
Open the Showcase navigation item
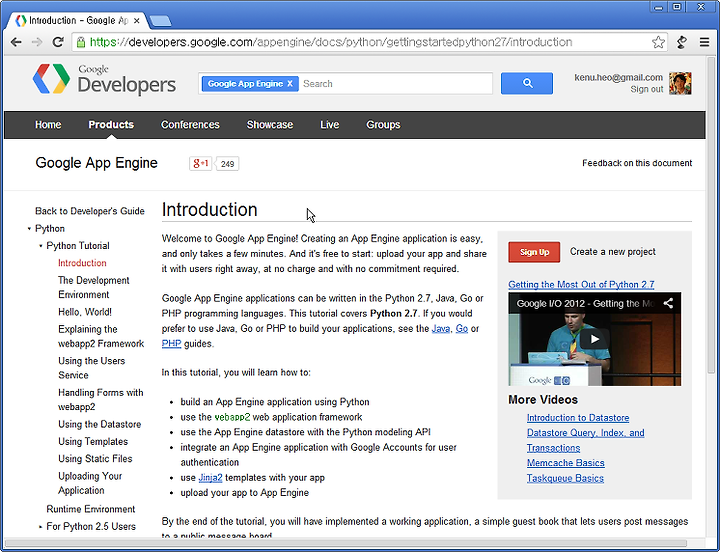click(270, 125)
